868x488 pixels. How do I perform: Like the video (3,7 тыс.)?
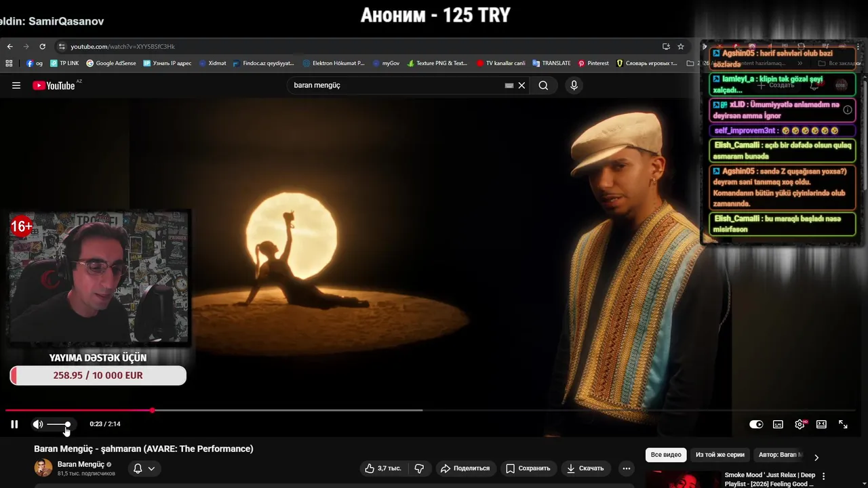click(382, 468)
